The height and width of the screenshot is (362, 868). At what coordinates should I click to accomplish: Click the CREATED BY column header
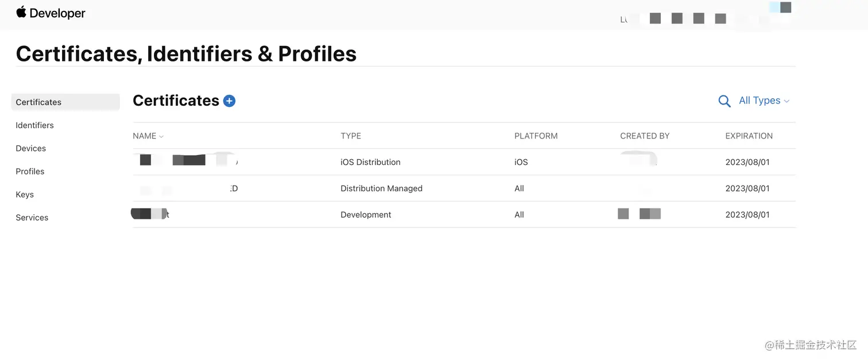click(x=645, y=136)
